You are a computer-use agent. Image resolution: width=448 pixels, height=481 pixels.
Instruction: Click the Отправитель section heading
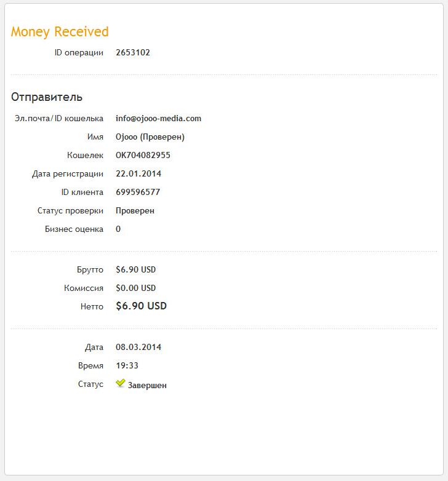click(x=47, y=97)
